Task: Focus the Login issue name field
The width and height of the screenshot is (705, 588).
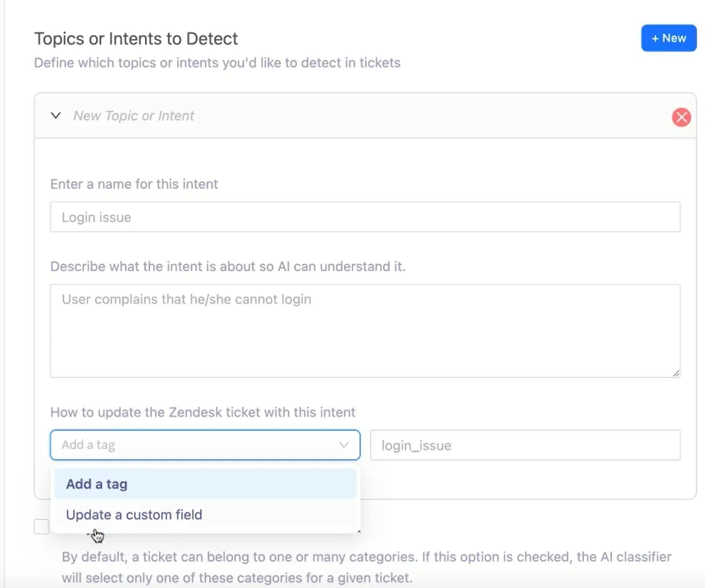Action: (x=365, y=217)
